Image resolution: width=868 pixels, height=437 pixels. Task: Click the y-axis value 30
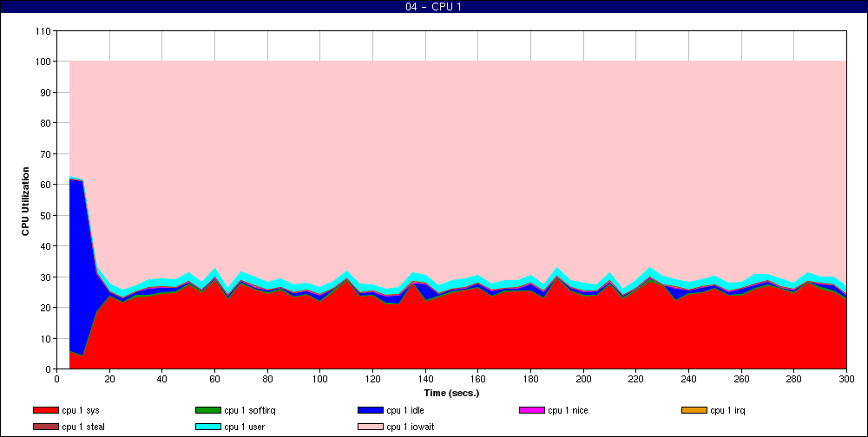[47, 277]
